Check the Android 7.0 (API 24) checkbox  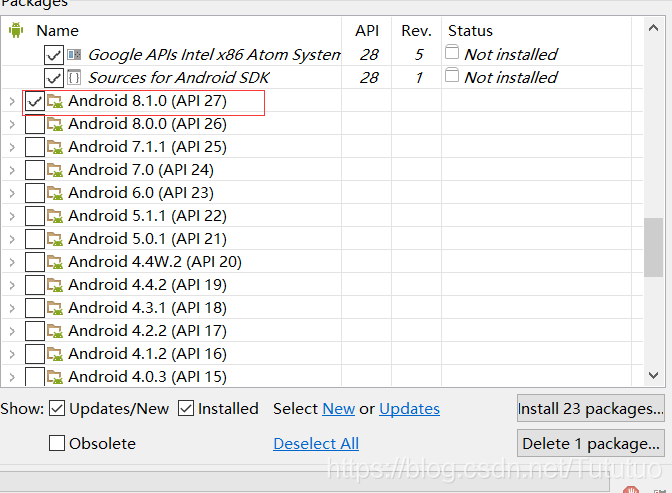point(35,170)
